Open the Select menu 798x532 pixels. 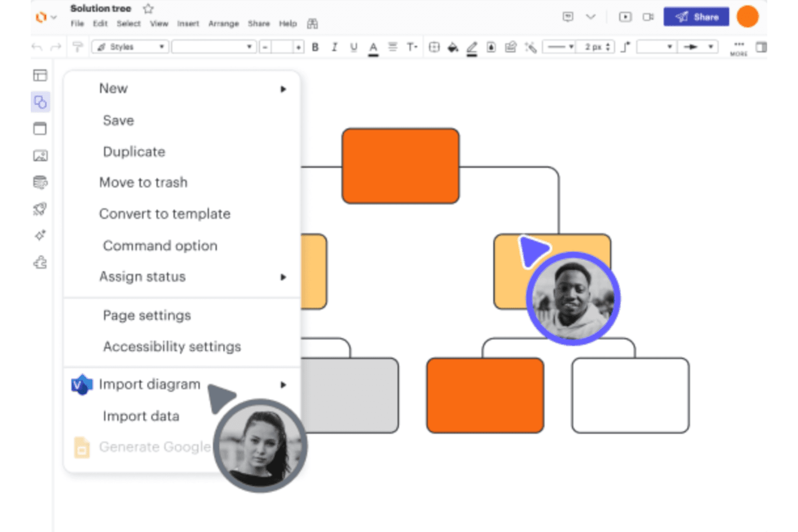[128, 24]
